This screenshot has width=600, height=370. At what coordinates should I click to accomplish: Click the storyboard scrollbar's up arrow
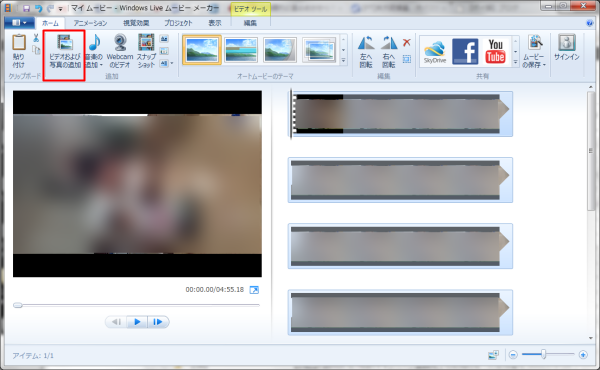click(x=591, y=88)
